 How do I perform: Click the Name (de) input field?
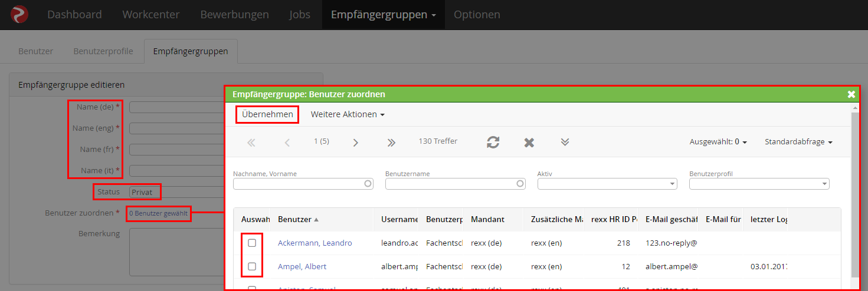(x=177, y=107)
